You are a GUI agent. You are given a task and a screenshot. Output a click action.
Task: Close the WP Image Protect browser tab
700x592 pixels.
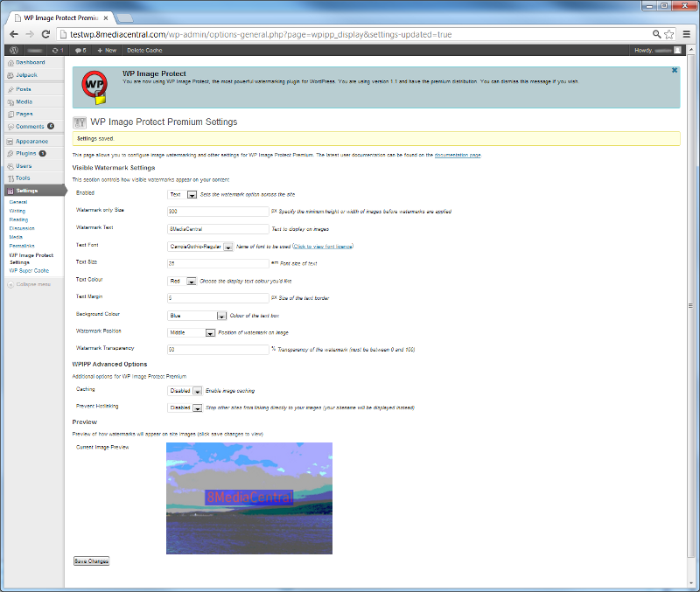(x=106, y=18)
